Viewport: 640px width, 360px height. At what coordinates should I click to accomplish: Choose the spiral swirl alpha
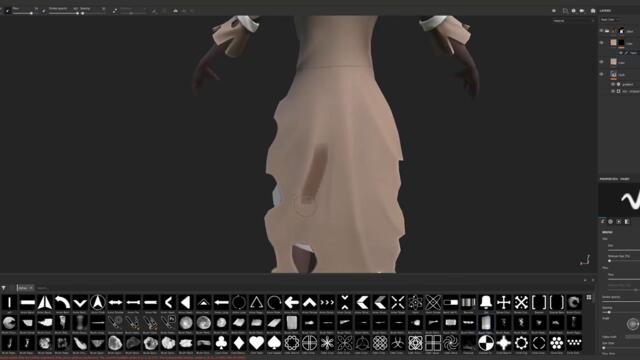click(x=451, y=343)
